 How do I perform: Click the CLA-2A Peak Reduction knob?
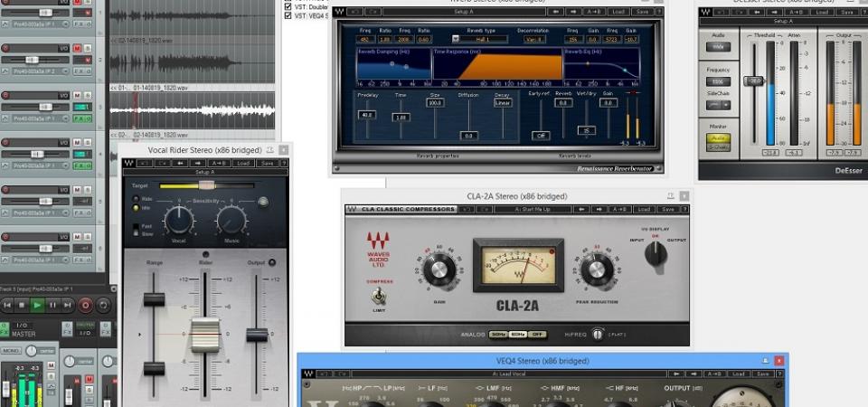596,269
